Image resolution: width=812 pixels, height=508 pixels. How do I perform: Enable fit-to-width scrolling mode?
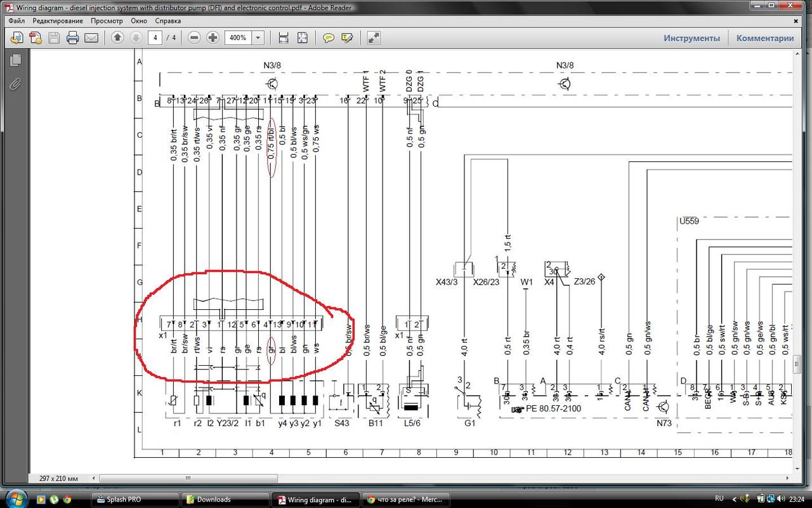pyautogui.click(x=284, y=38)
